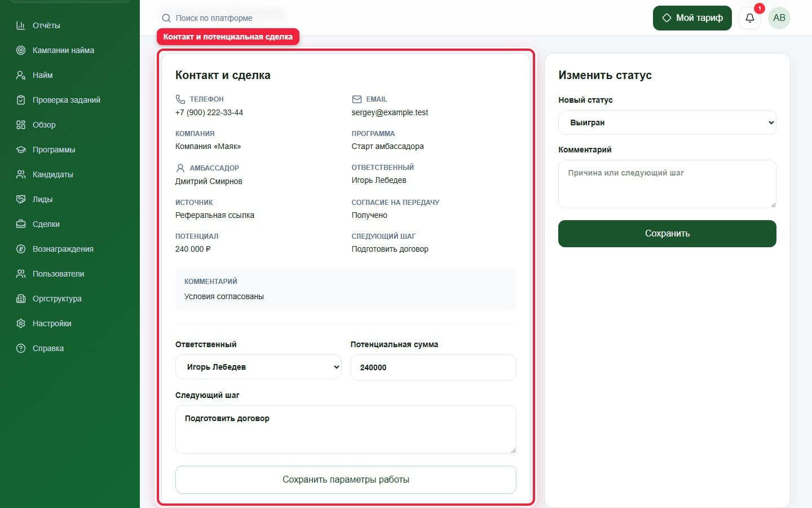
Task: Click the Условия согласованы comment text
Action: click(224, 296)
